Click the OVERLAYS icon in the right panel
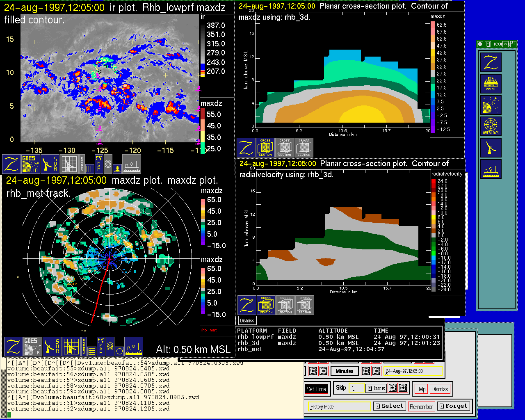Screen dimensions: 525x420 (491, 126)
